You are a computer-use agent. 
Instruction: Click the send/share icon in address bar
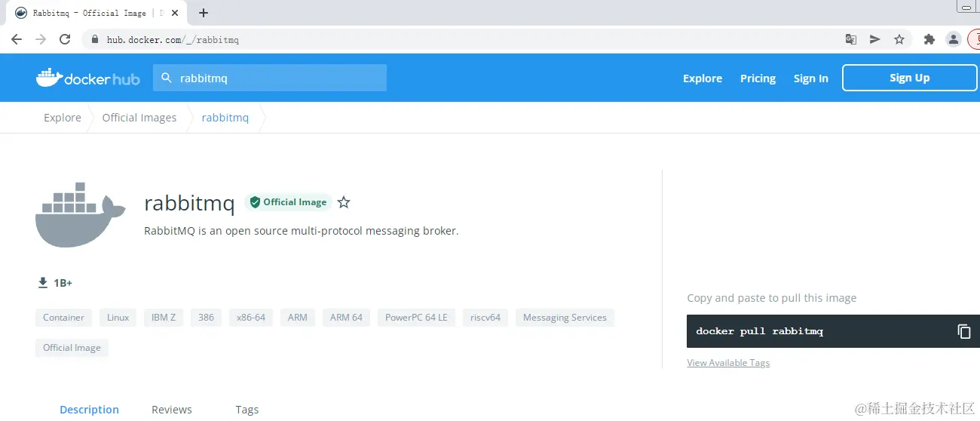(875, 39)
